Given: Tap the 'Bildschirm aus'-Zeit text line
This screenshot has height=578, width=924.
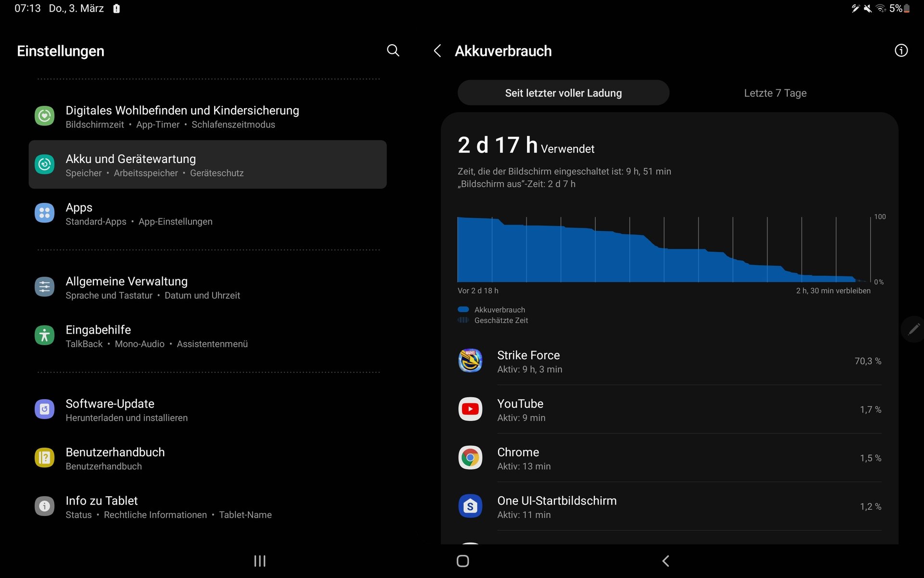Looking at the screenshot, I should click(516, 184).
